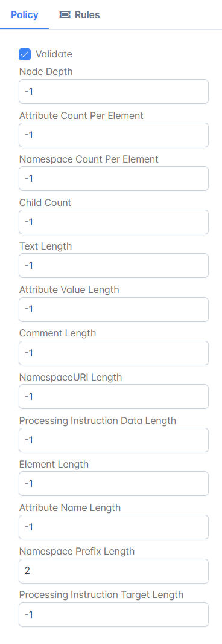Select the Element Length input box
This screenshot has height=644, width=222.
coord(113,484)
